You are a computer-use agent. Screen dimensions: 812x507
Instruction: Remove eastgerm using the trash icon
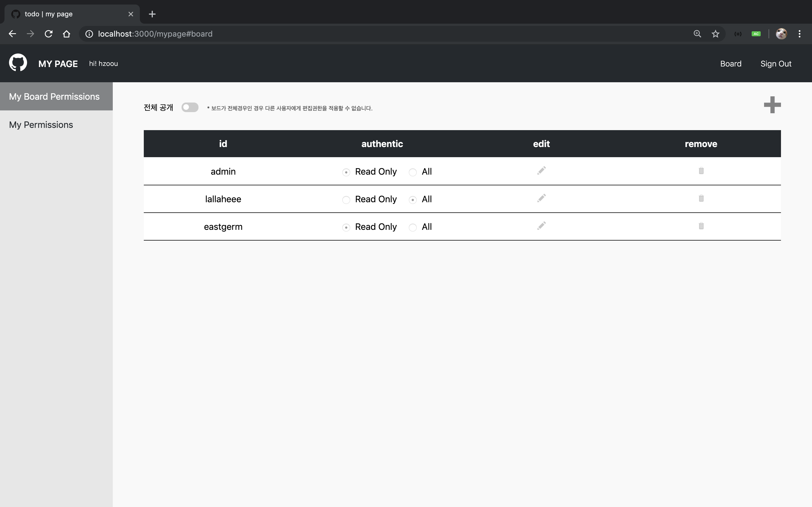[x=701, y=226]
